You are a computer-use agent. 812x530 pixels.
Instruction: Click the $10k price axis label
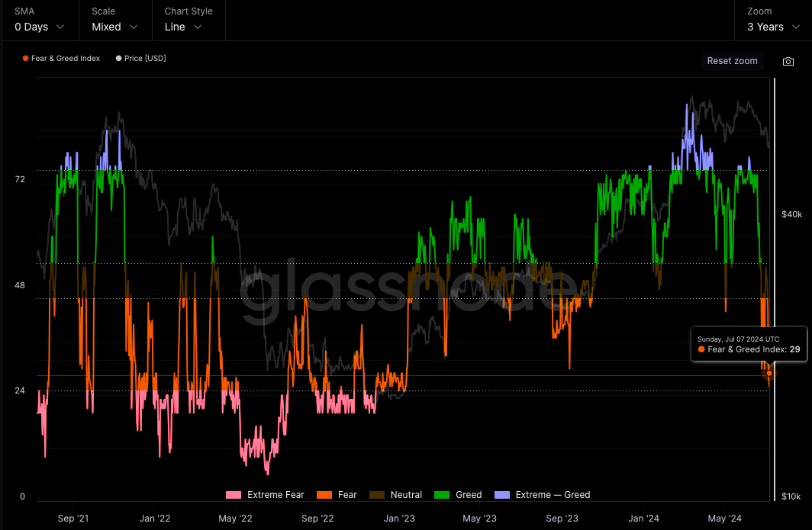click(x=791, y=496)
